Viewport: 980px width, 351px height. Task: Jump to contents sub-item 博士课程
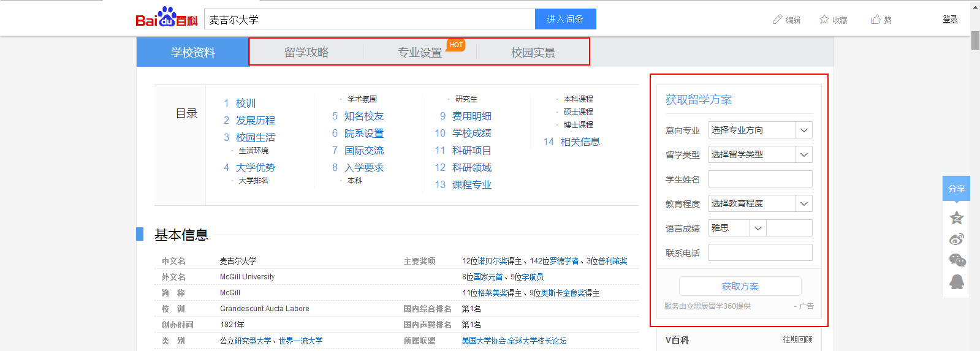click(x=579, y=124)
